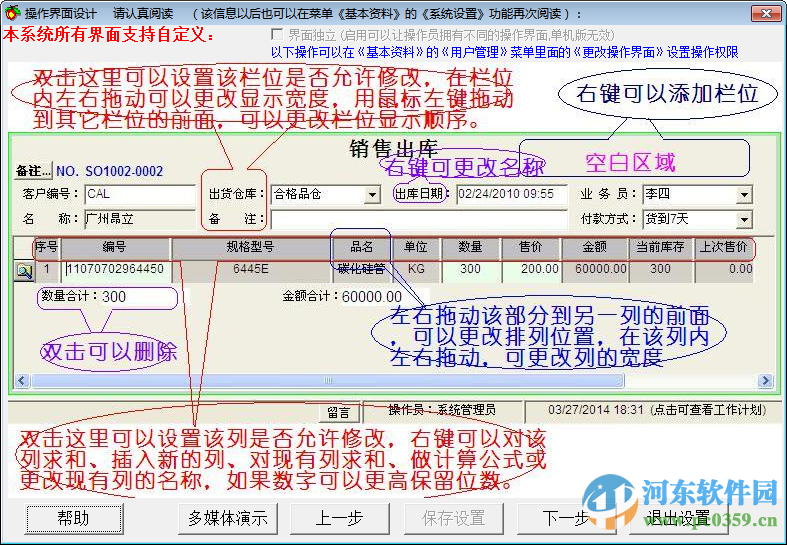The width and height of the screenshot is (787, 545).
Task: Select the 金额 column header
Action: click(x=595, y=247)
